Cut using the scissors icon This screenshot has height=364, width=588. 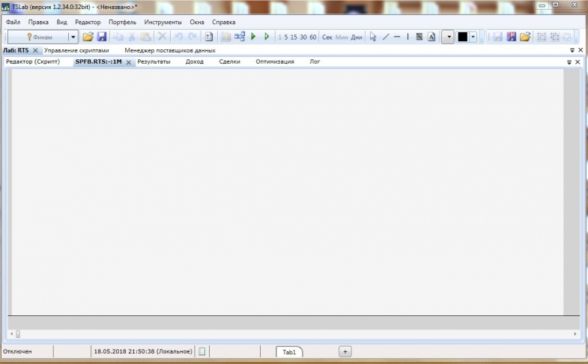click(x=132, y=37)
